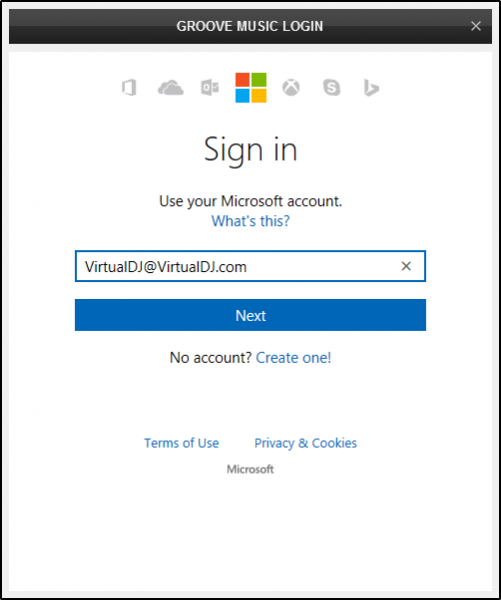Open the Terms of Use link
The width and height of the screenshot is (501, 600).
coord(181,443)
